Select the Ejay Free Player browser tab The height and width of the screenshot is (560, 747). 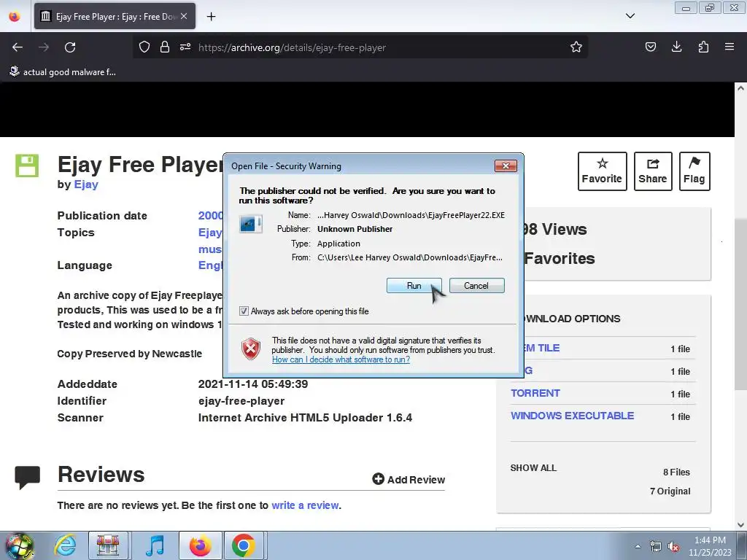(115, 16)
